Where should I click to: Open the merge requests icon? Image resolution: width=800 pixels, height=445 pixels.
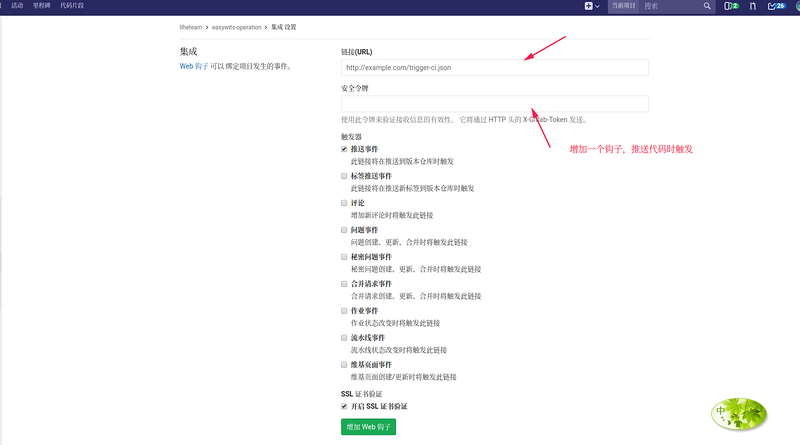pos(753,6)
